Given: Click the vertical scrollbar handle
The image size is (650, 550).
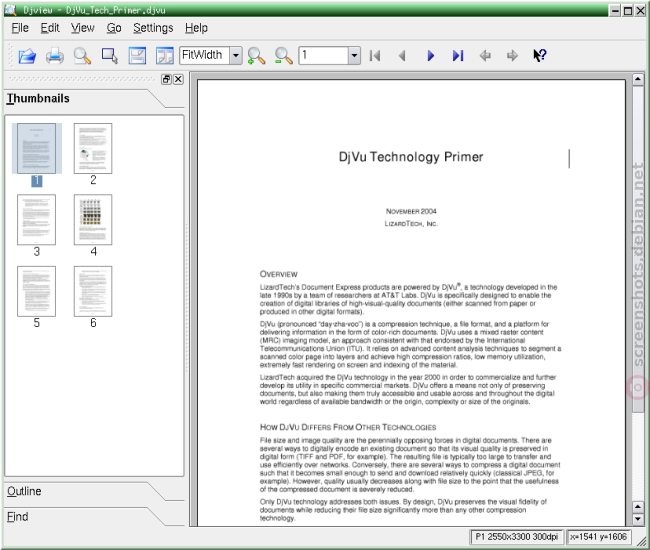Looking at the screenshot, I should [x=638, y=249].
